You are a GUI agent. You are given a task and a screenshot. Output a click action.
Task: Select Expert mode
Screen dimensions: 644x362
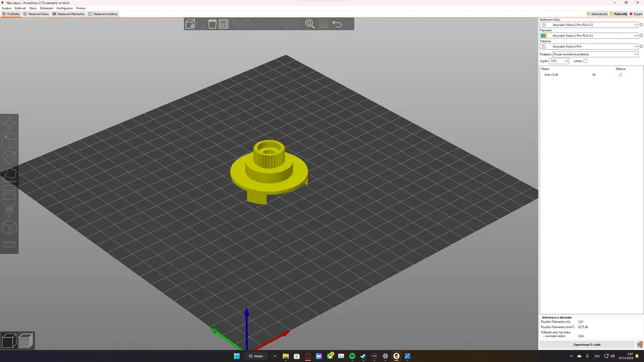(x=636, y=14)
